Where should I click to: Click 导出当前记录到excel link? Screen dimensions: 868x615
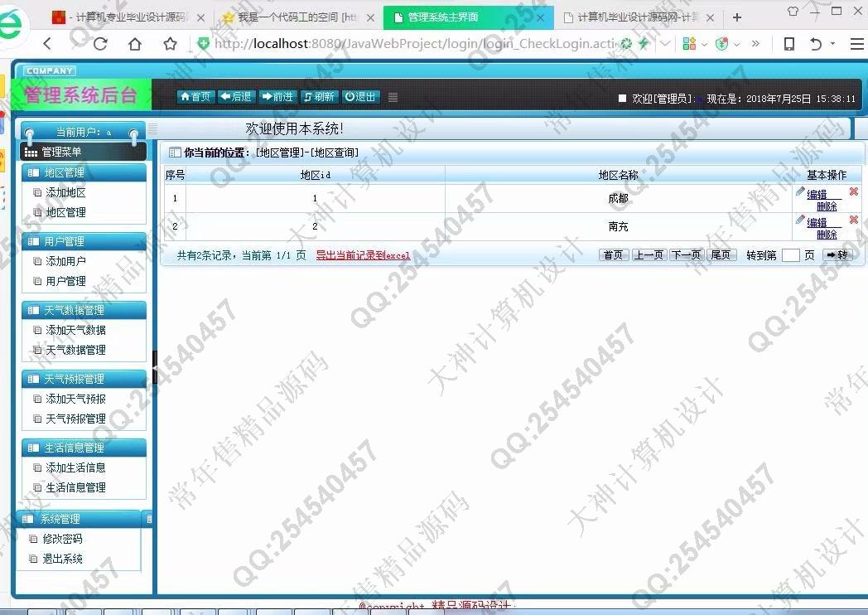click(363, 255)
